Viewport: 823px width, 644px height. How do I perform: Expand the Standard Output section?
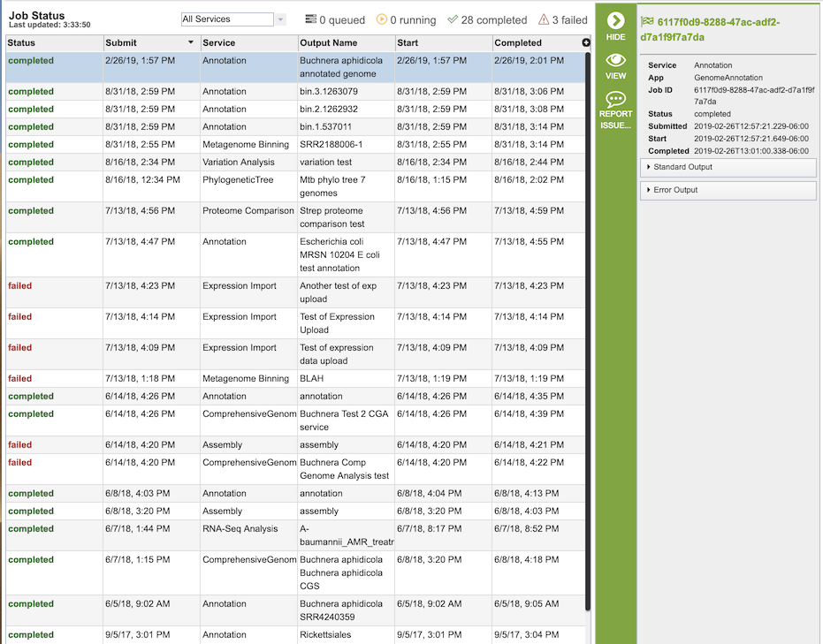(x=728, y=167)
